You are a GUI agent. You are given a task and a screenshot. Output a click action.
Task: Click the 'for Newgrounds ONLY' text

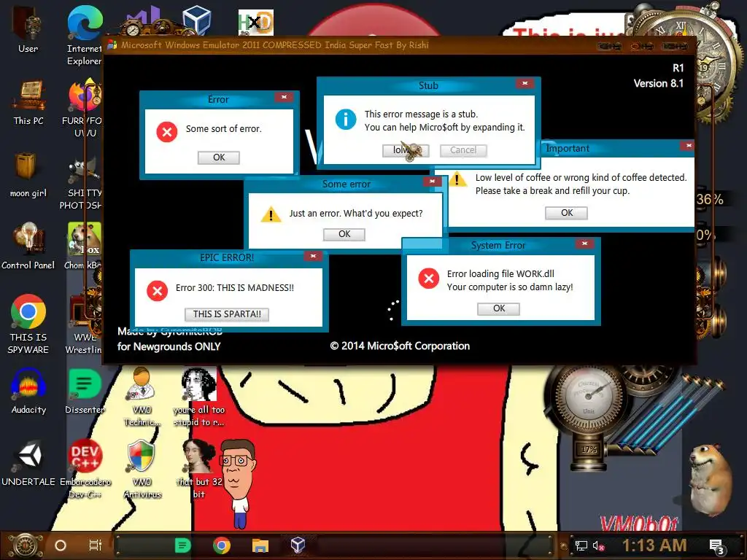point(169,346)
